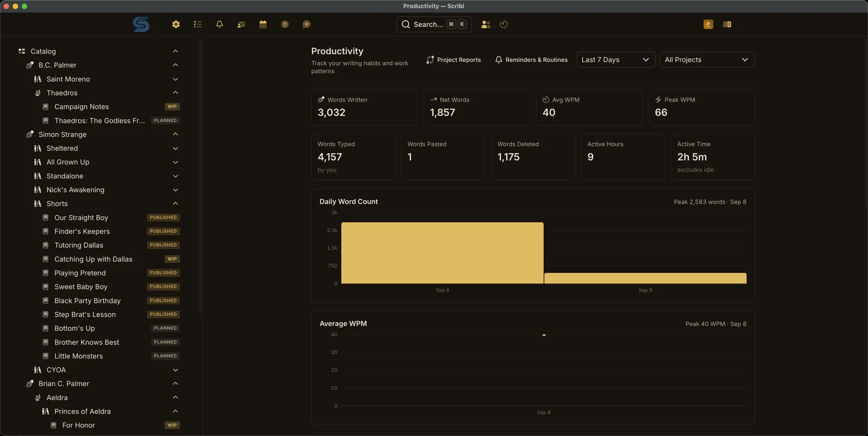
Task: Click the Search field
Action: pos(434,24)
